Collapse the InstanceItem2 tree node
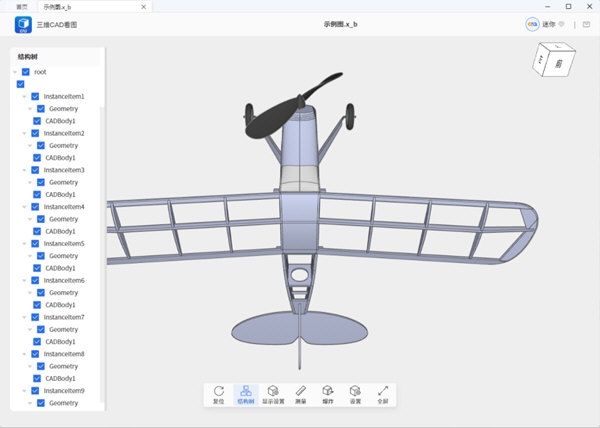Screen dimensions: 600x428 pyautogui.click(x=24, y=133)
